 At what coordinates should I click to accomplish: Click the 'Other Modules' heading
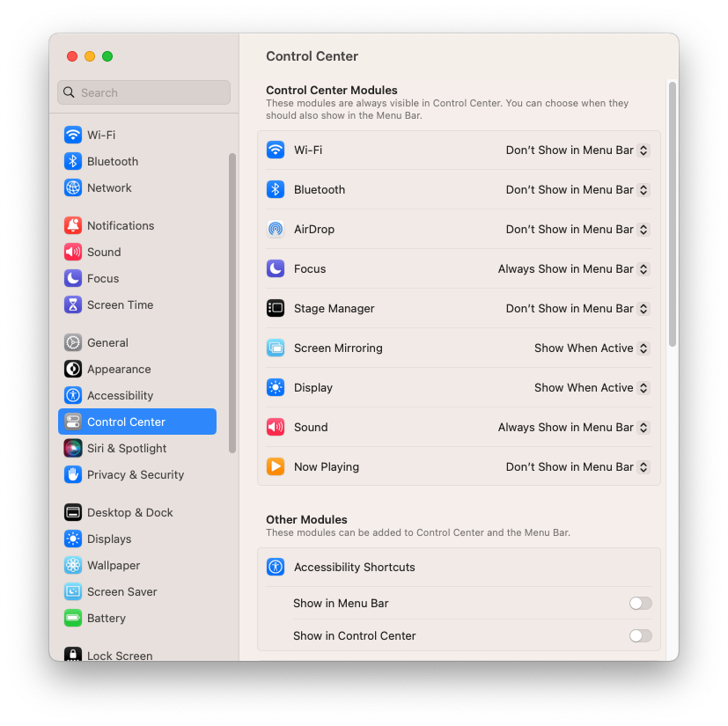tap(306, 519)
